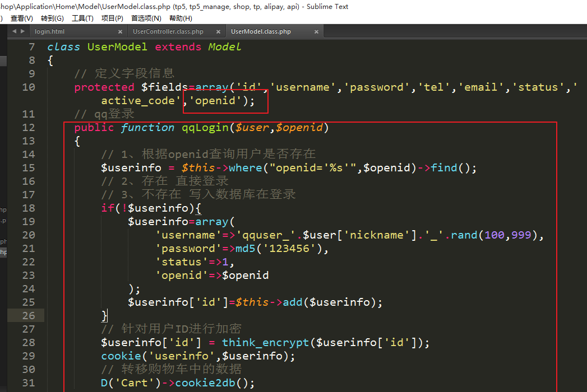The width and height of the screenshot is (587, 392).
Task: Open the 首选项(N) menu
Action: point(146,18)
